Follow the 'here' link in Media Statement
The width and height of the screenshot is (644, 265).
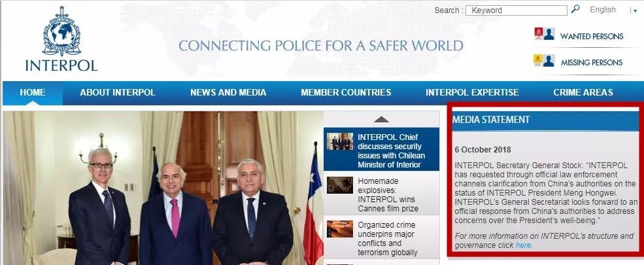(x=523, y=245)
